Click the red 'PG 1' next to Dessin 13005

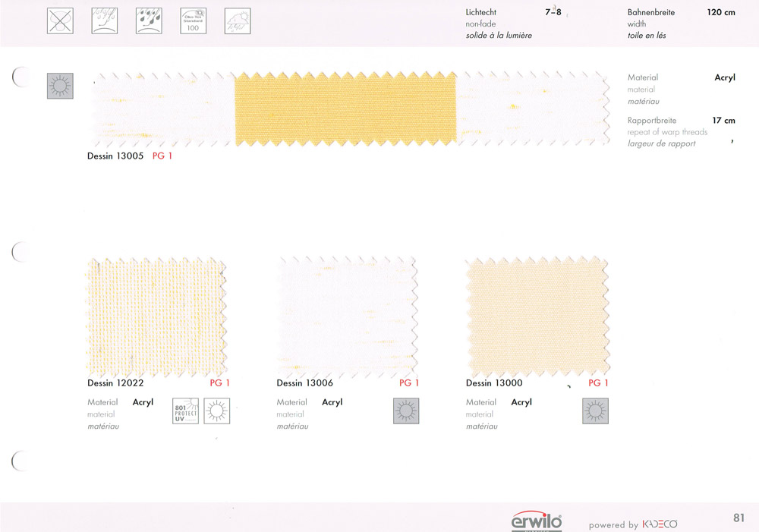pos(162,156)
